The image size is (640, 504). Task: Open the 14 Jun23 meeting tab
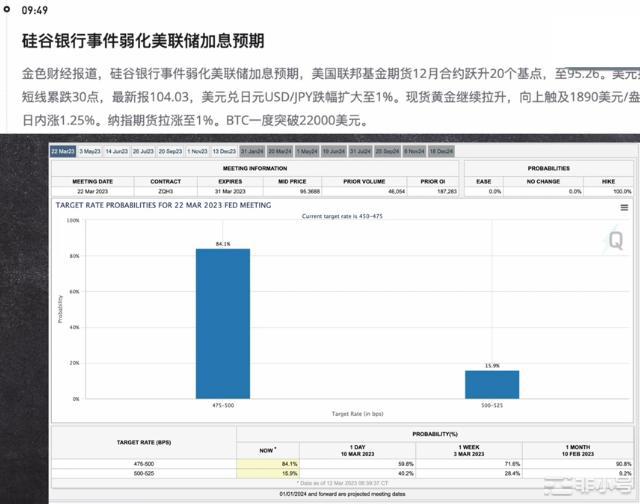click(x=117, y=151)
